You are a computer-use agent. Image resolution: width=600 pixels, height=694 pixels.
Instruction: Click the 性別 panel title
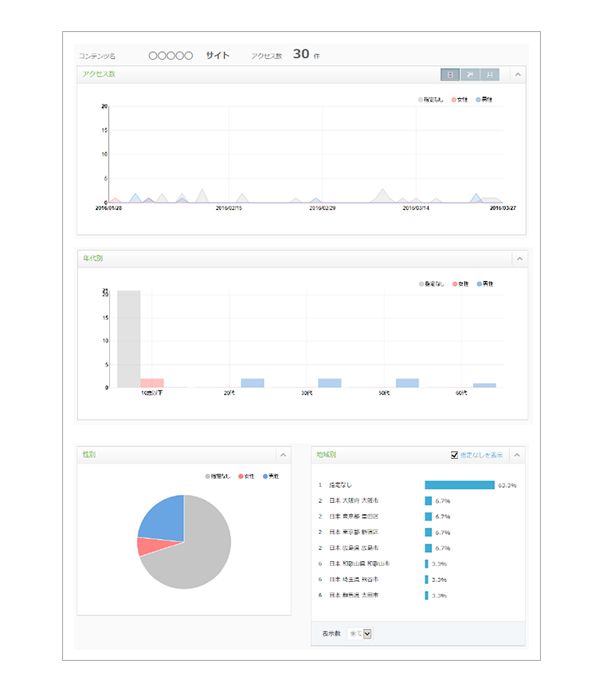[x=89, y=455]
